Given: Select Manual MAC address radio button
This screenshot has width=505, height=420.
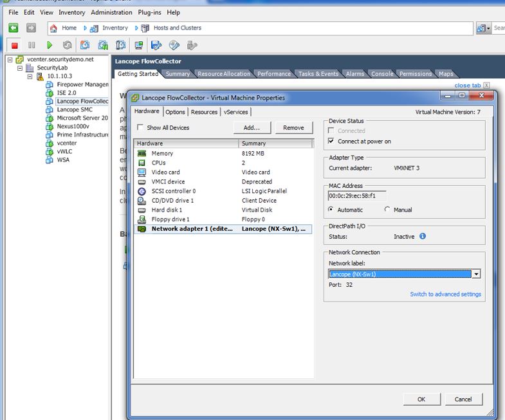Looking at the screenshot, I should point(387,209).
